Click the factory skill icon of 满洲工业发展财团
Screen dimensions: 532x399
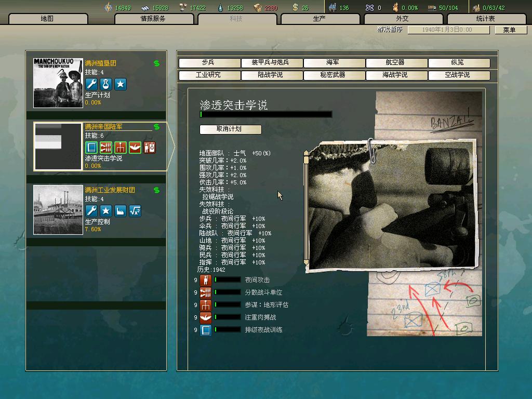(121, 211)
